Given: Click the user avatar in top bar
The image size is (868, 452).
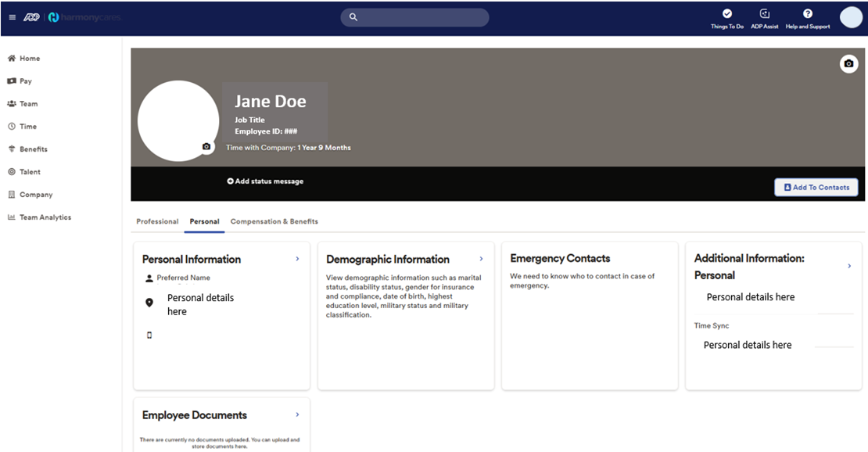Looking at the screenshot, I should tap(850, 17).
